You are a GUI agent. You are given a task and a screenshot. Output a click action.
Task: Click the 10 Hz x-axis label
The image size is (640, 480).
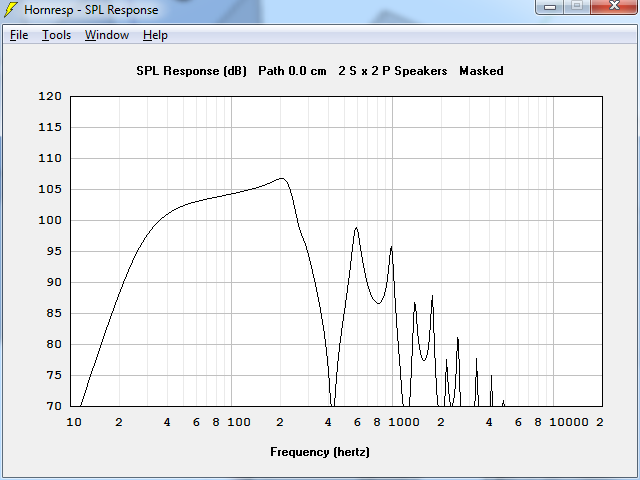click(74, 422)
